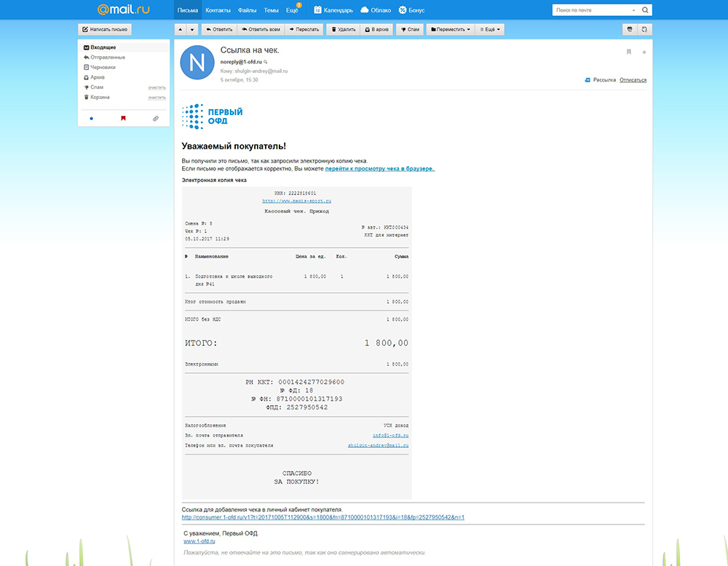Open message in new window icon
This screenshot has height=566, width=728.
[644, 30]
